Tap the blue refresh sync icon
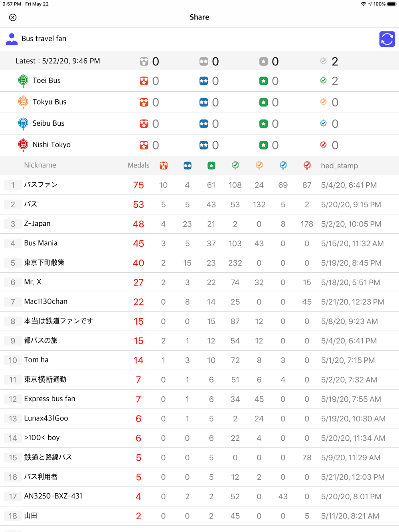The image size is (399, 532). (x=387, y=39)
